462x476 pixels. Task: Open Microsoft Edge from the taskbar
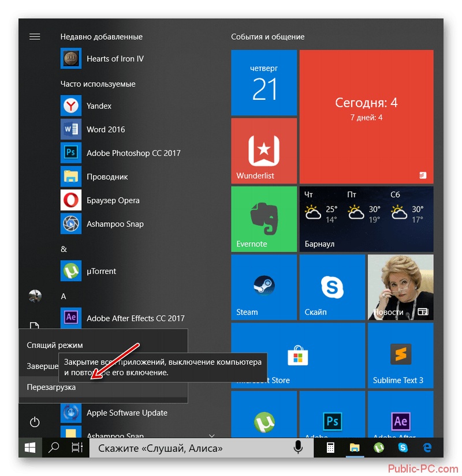(427, 448)
